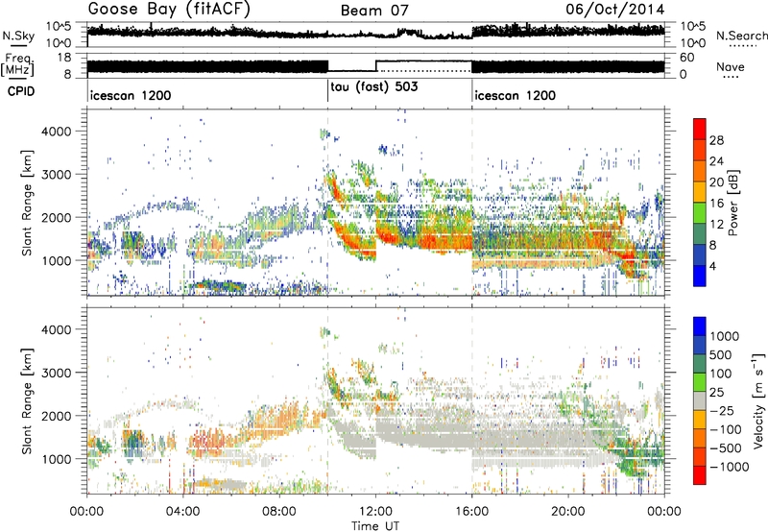Click the 'Time UT' axis title
This screenshot has height=532, width=768.
click(375, 525)
